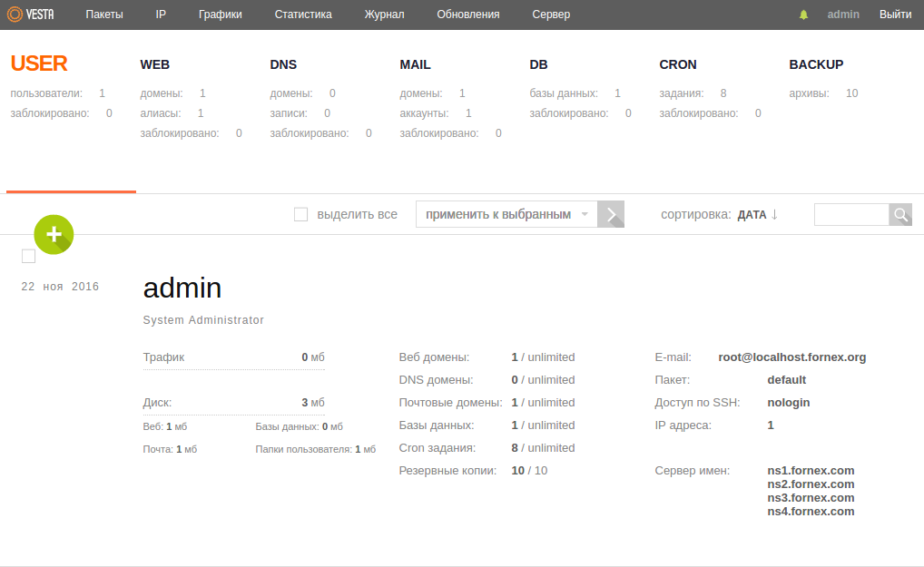Click into the search input field
The image size is (924, 567).
[x=851, y=215]
